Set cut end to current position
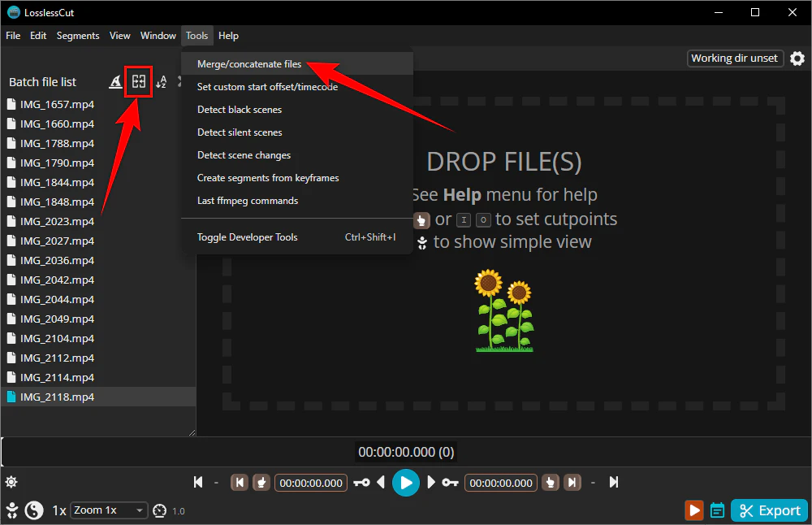 (x=551, y=483)
